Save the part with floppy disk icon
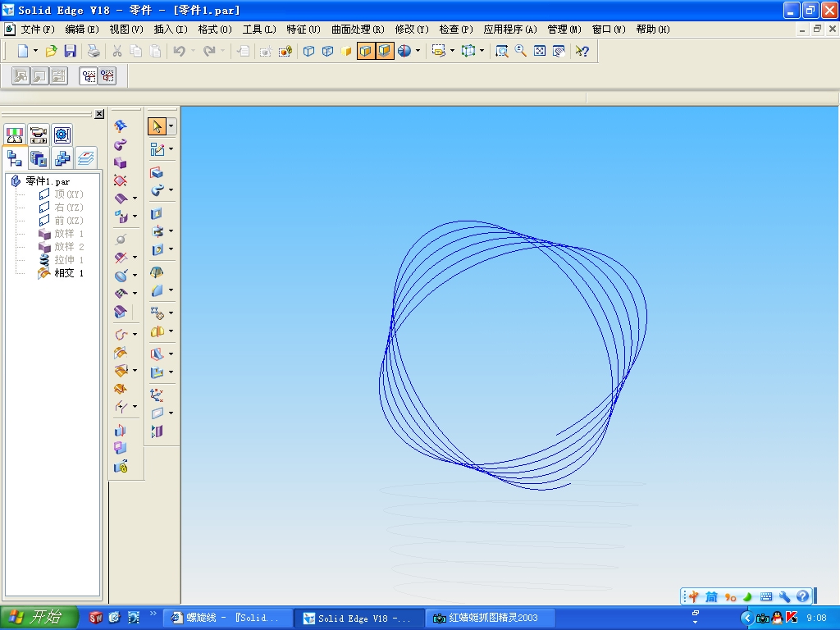The image size is (840, 630). (71, 51)
